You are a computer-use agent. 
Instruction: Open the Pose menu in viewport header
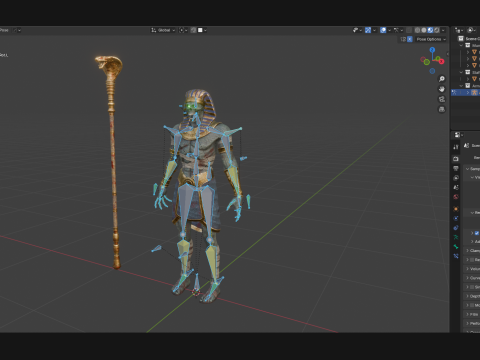pos(4,30)
